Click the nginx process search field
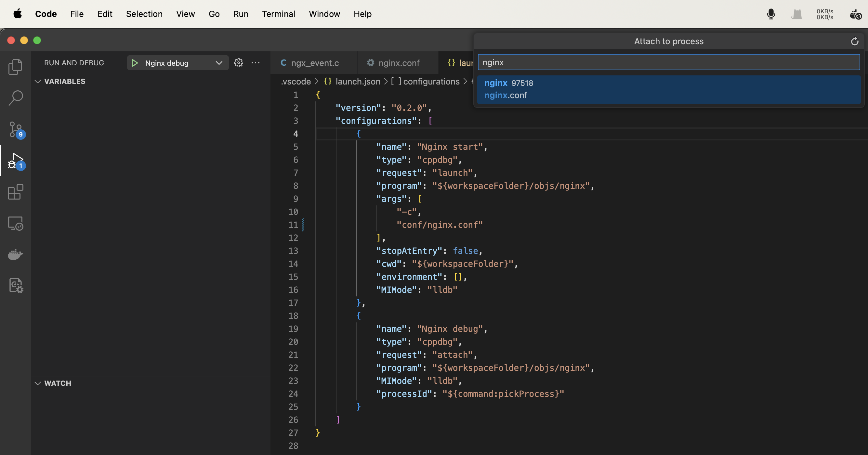This screenshot has width=868, height=455. click(668, 62)
